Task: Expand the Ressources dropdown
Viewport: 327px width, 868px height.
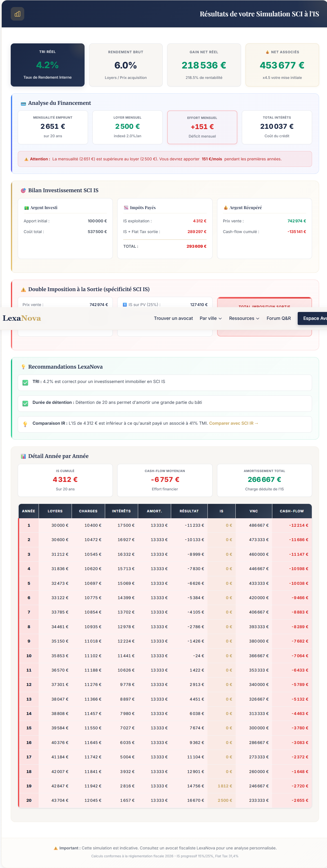Action: pos(244,318)
